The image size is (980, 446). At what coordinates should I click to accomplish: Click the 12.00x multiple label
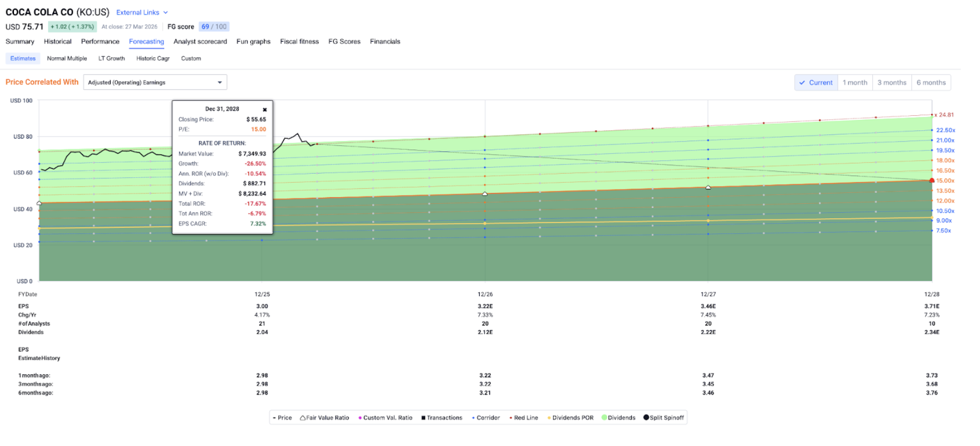946,201
